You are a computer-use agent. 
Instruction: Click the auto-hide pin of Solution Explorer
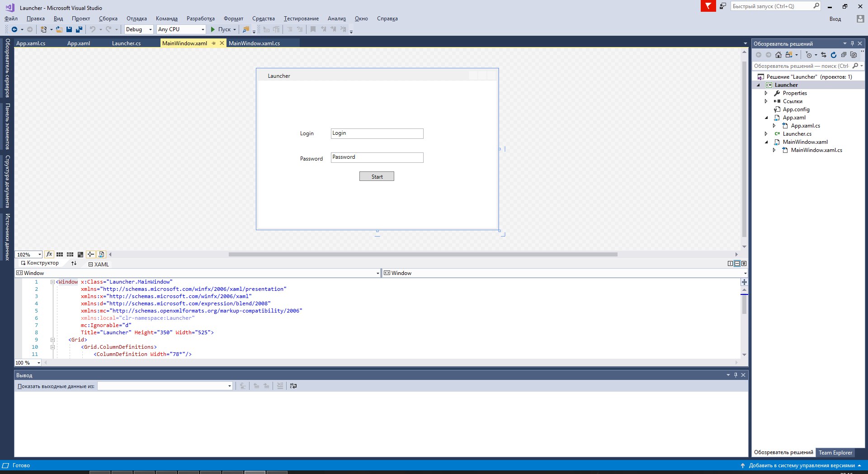(852, 44)
